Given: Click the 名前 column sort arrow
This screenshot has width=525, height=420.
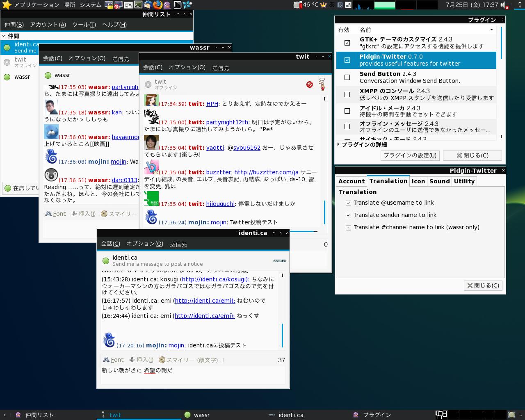Looking at the screenshot, I should (x=491, y=30).
